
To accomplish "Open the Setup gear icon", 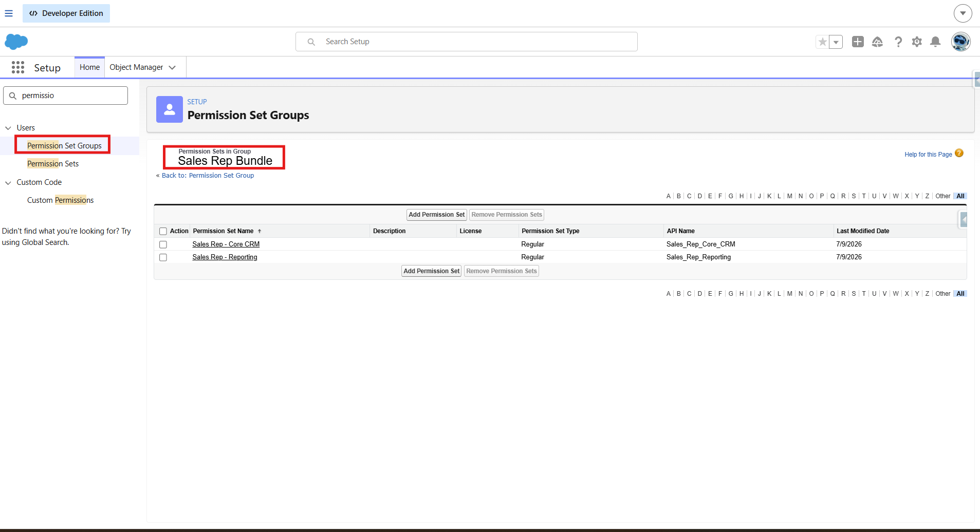I will click(917, 42).
